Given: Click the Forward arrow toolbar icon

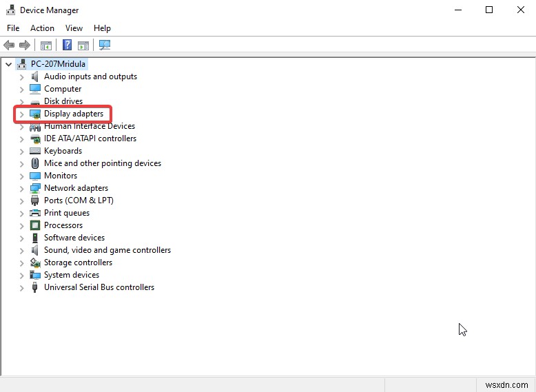Looking at the screenshot, I should coord(25,45).
